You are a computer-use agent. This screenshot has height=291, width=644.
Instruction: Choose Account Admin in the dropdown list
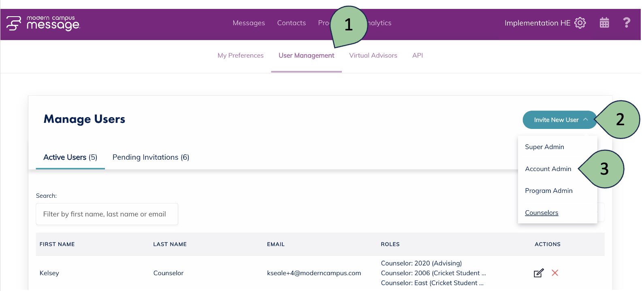click(548, 169)
